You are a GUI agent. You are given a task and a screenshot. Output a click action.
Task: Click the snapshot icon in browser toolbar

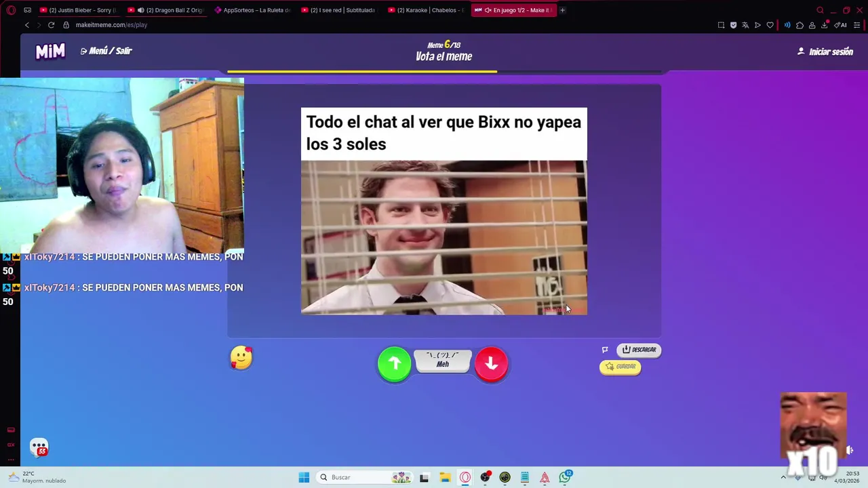click(721, 25)
